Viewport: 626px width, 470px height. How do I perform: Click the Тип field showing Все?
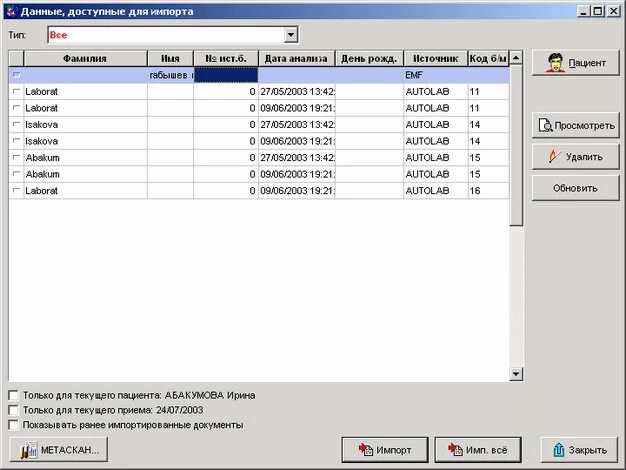(172, 35)
